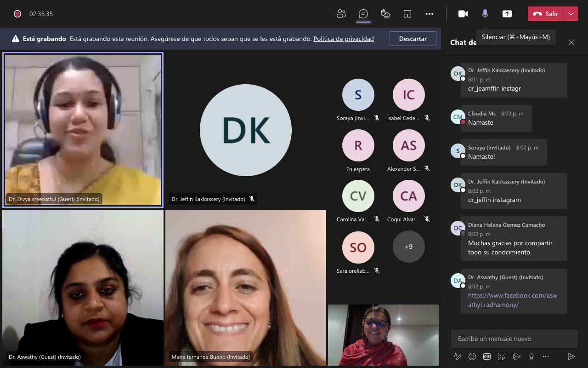Insert a GIF in chat
Viewport: 588px width, 368px height.
pyautogui.click(x=486, y=356)
